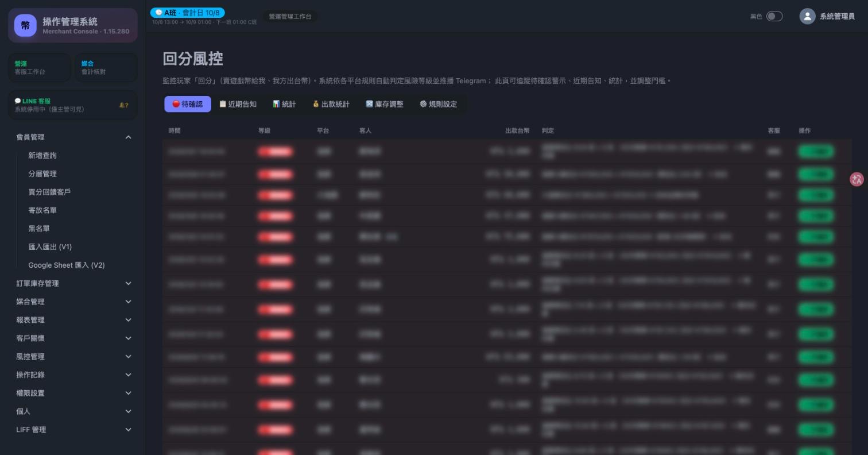Expand the 風控管理 section
The width and height of the screenshot is (868, 455).
click(73, 356)
